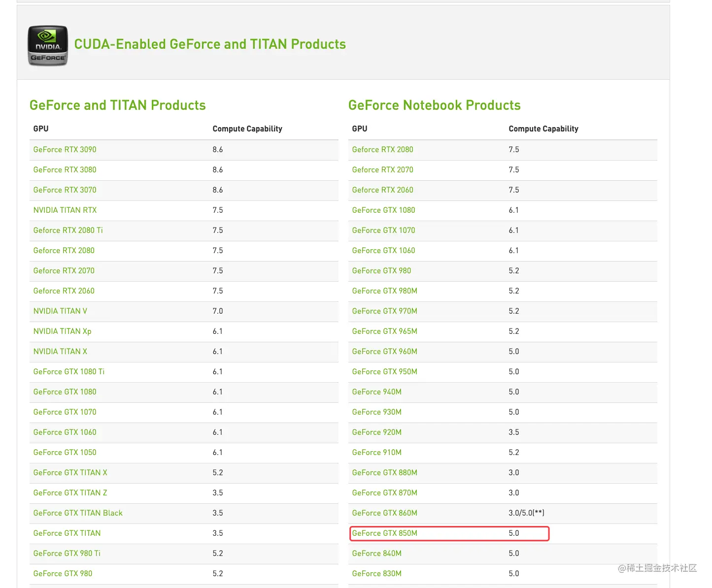Open GeForce GTX 860M notebook link
Viewport: 712px width, 588px height.
click(384, 513)
